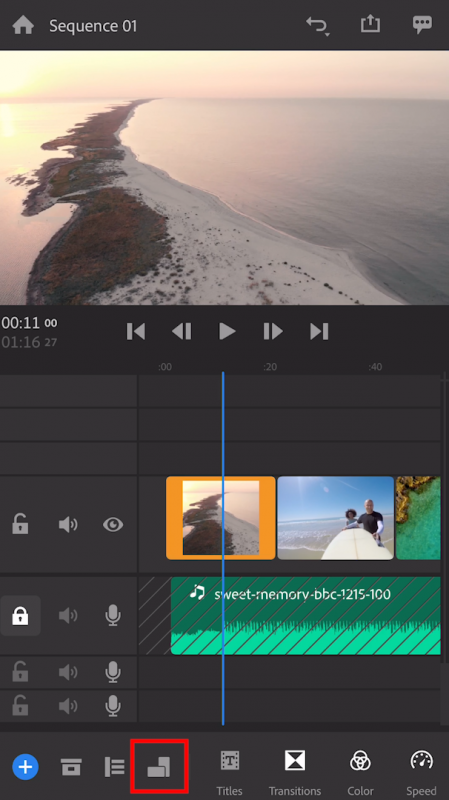Play the sequence preview
Screen dimensions: 449x800
227,332
